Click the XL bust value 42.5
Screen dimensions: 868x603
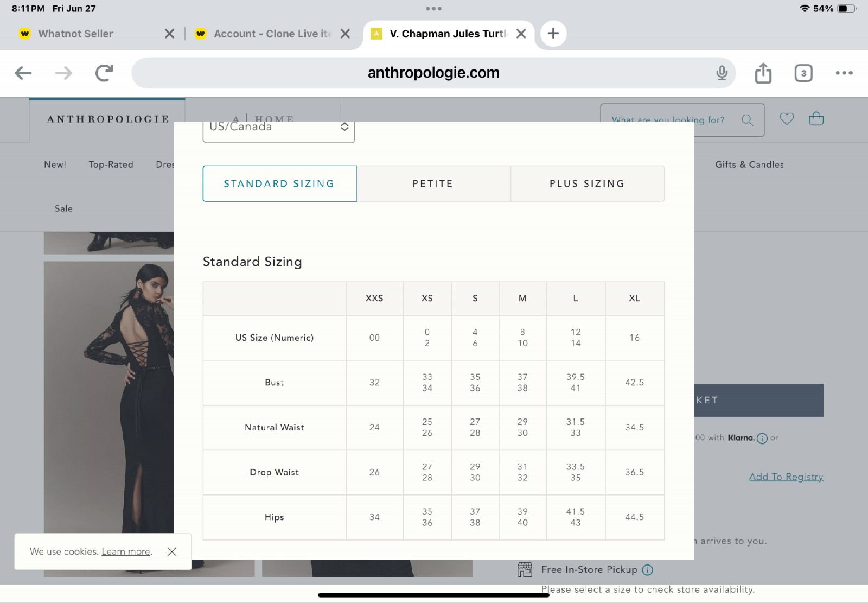634,383
